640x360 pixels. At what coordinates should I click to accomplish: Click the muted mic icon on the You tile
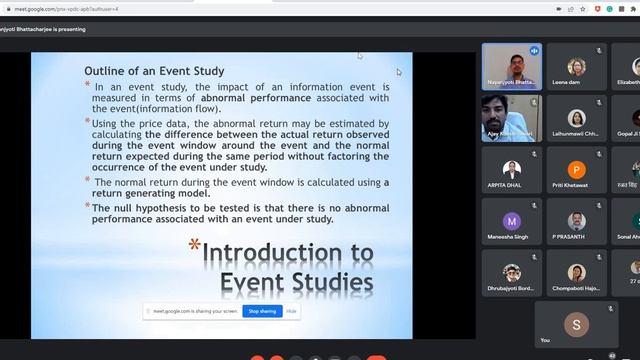[610, 309]
